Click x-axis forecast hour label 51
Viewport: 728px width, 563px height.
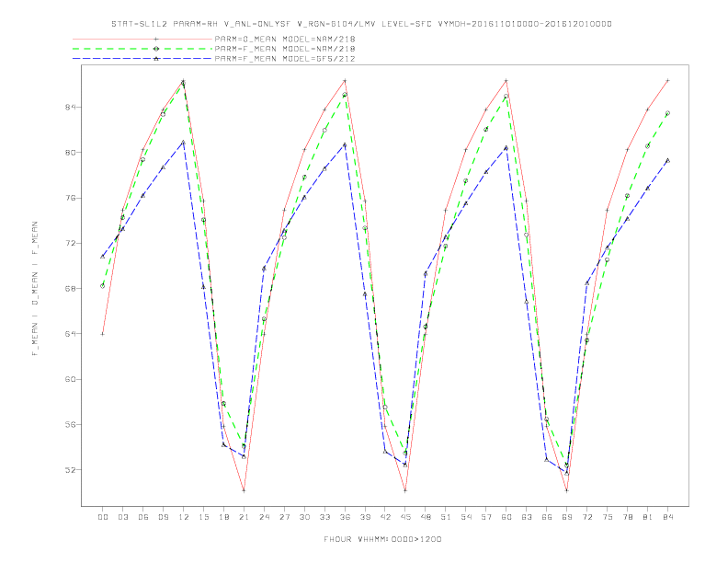pos(446,517)
